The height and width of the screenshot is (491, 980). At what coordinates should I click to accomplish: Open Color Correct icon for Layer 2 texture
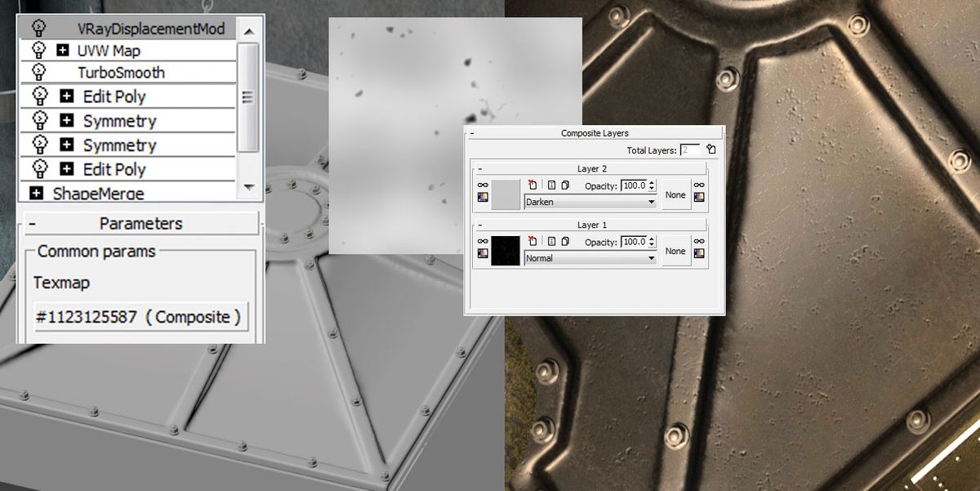pos(483,196)
